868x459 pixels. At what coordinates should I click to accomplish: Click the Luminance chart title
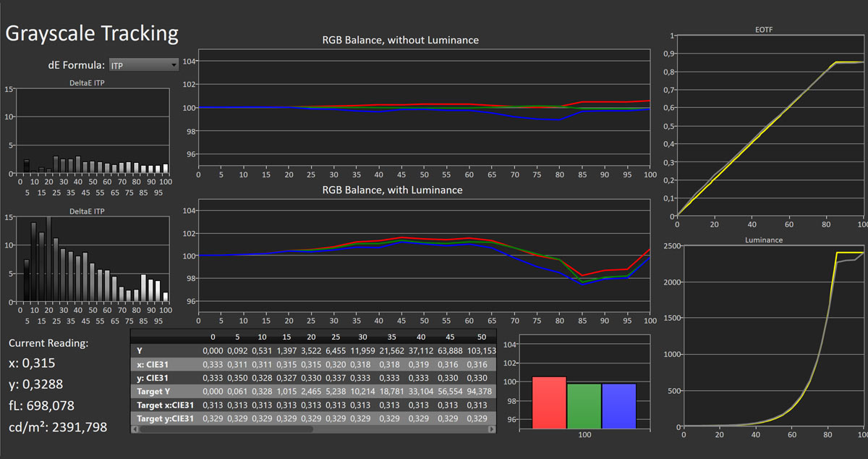(770, 240)
